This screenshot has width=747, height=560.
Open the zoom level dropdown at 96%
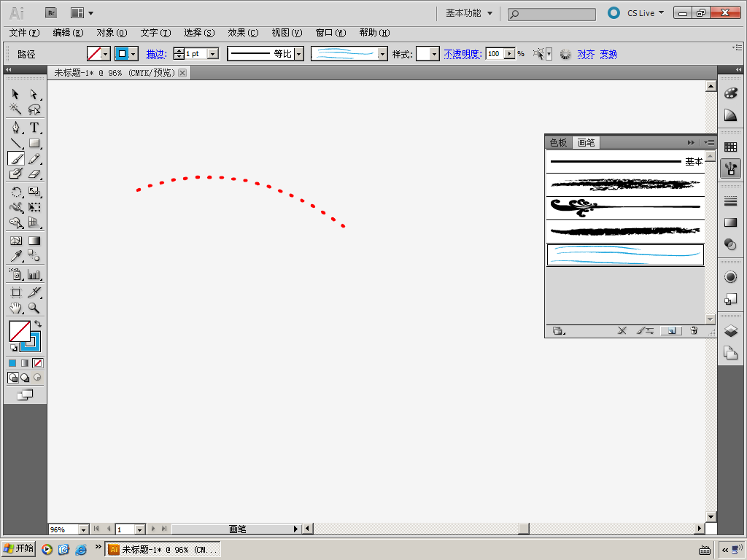coord(83,529)
